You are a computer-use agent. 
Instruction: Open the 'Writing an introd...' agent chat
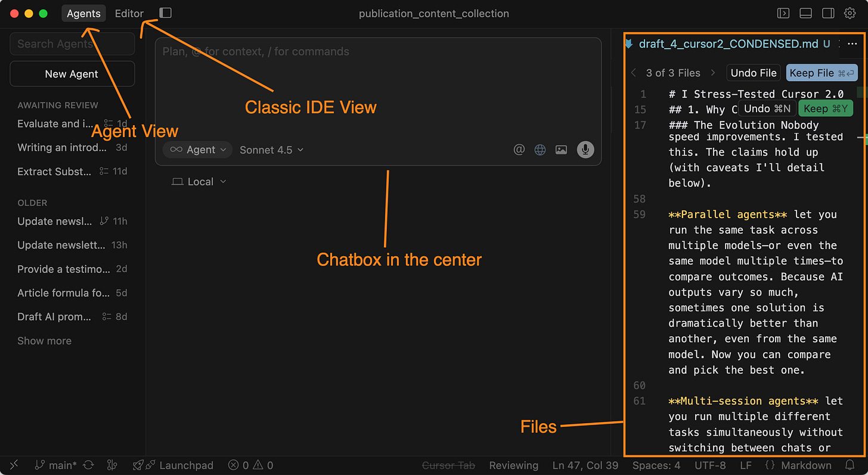(x=72, y=147)
